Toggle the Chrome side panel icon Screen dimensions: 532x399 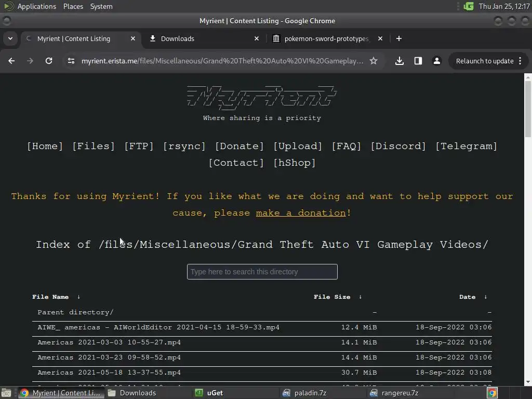418,61
